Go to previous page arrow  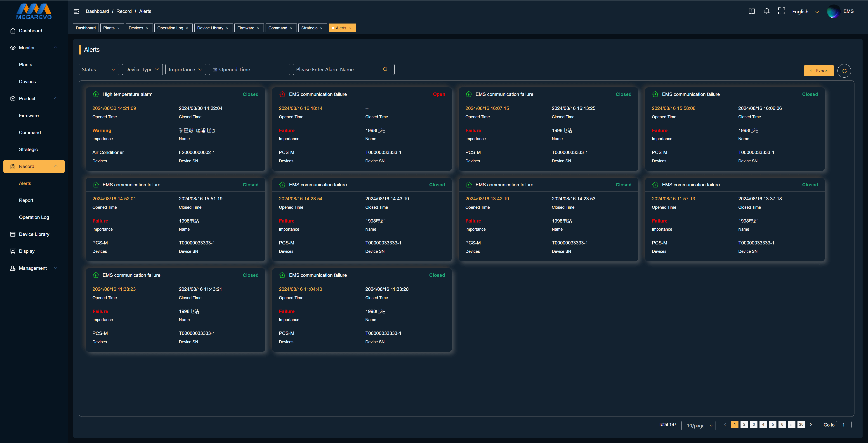click(725, 425)
